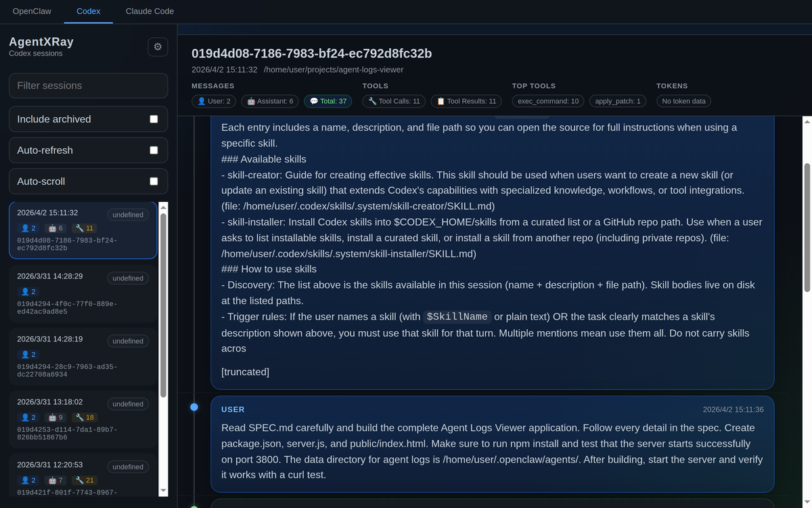Open the Claude Code tab
This screenshot has height=508, width=812.
coord(150,11)
